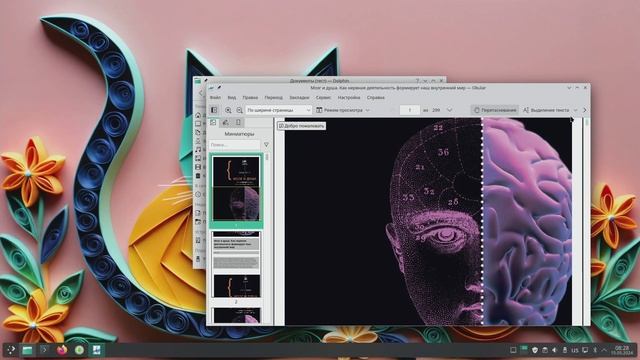Launch Firefox from the taskbar
This screenshot has width=640, height=360.
pos(62,350)
